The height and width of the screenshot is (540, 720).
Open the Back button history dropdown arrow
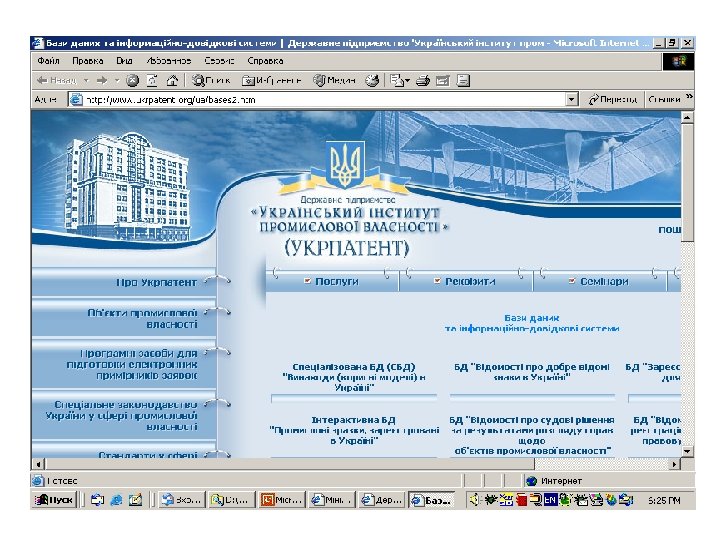pos(86,80)
